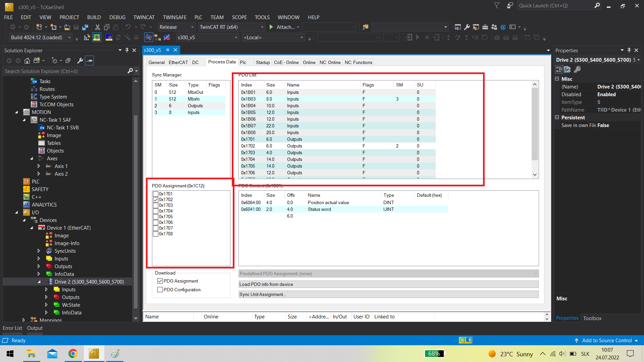Check the 0x1705 PDO assignment box
644x362 pixels.
pos(156,217)
